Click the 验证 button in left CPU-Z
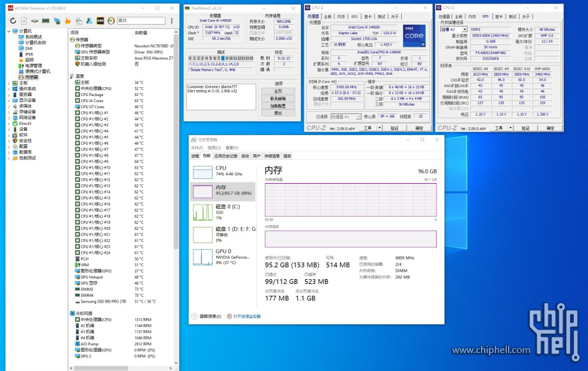The width and height of the screenshot is (588, 371). click(395, 128)
